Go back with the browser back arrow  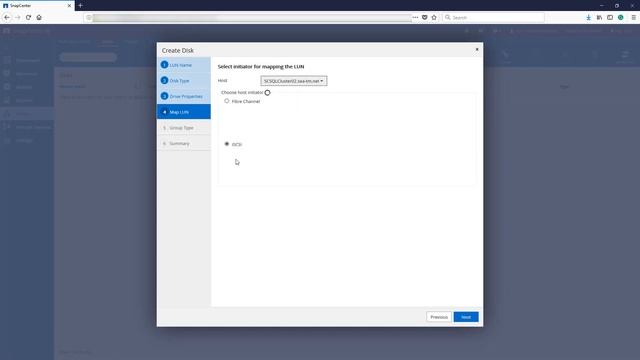tap(7, 18)
